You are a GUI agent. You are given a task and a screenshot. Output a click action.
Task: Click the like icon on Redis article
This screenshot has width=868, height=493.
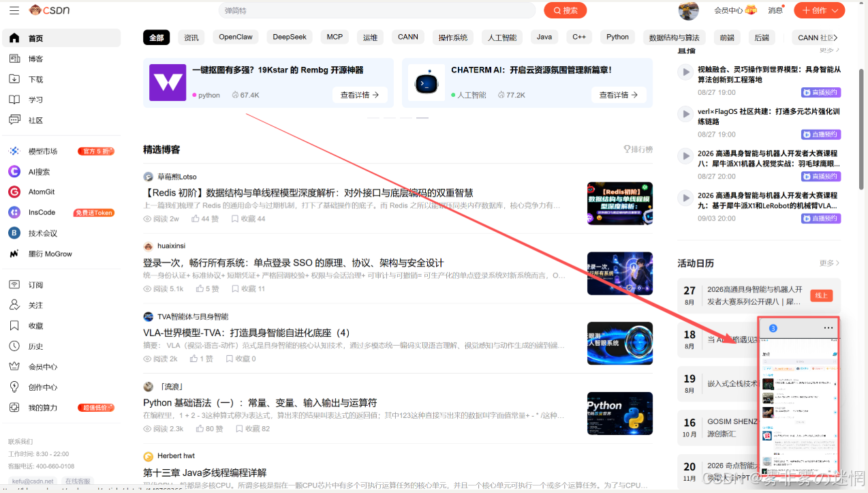196,219
